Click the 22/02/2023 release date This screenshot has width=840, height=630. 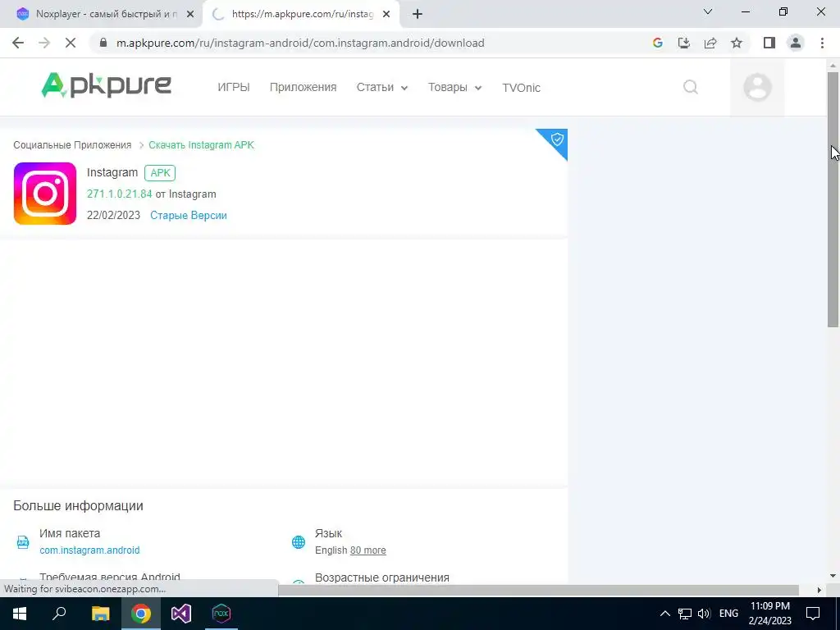(113, 216)
